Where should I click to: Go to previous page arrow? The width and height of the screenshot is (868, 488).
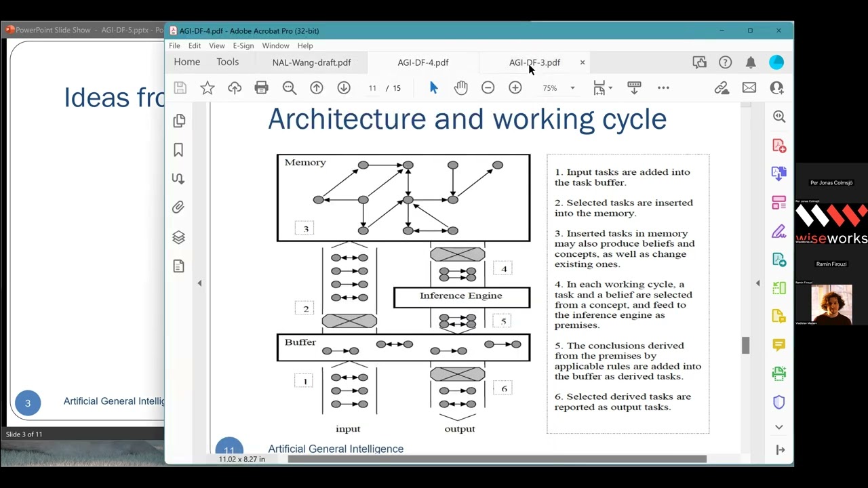pos(317,87)
